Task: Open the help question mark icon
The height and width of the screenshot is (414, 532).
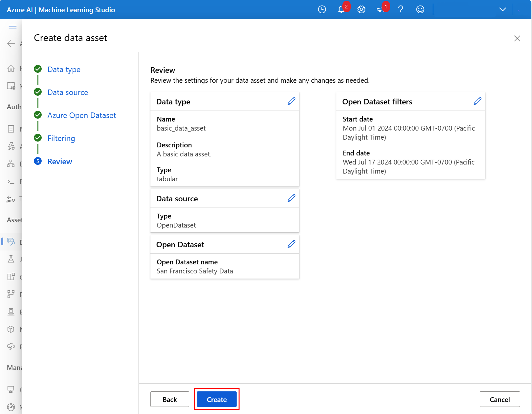Action: pyautogui.click(x=401, y=10)
